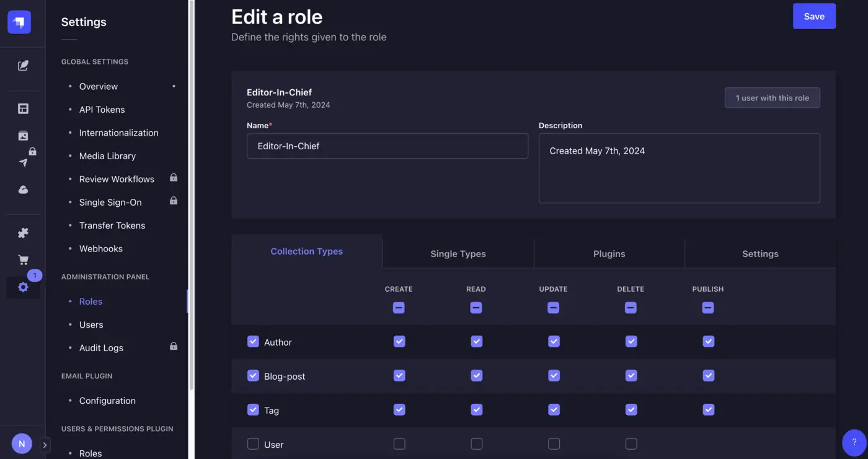Click the '1 user with this role' button
The height and width of the screenshot is (459, 868).
tap(772, 97)
